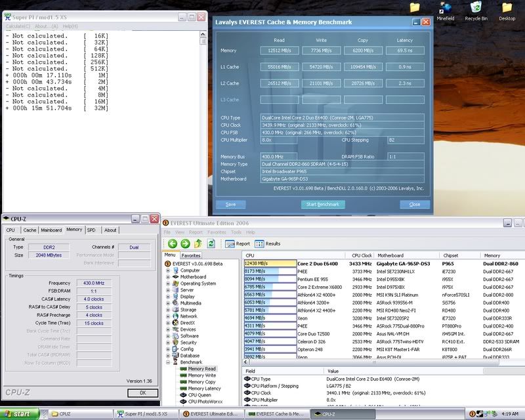The height and width of the screenshot is (420, 525).
Task: Expand the Multimedia tree node
Action: [x=168, y=303]
